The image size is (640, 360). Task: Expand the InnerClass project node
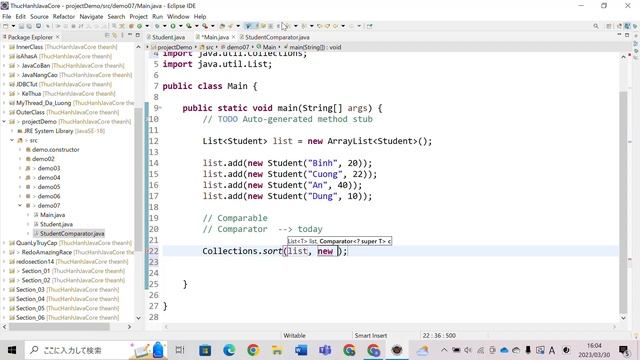tap(4, 47)
